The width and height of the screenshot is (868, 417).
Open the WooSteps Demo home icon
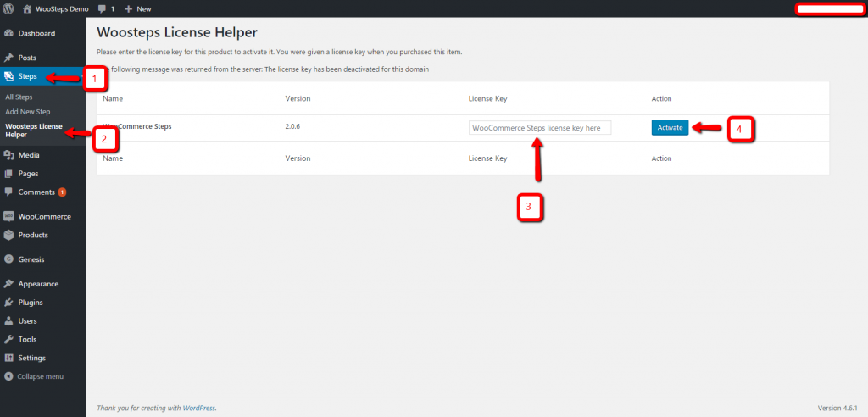click(27, 8)
